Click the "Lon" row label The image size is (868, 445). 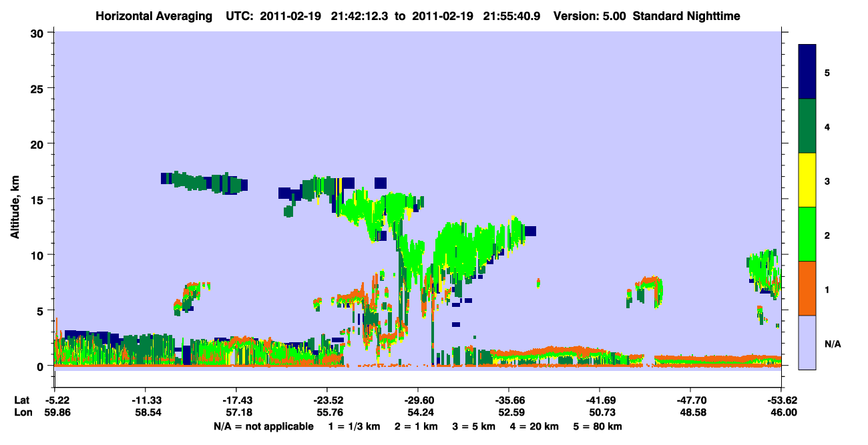click(x=22, y=413)
